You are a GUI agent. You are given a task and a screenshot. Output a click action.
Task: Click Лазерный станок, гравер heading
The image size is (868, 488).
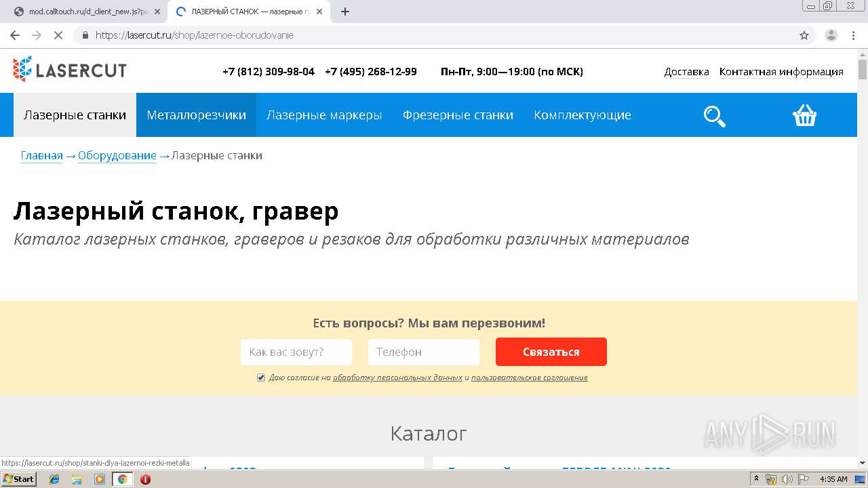click(x=176, y=211)
